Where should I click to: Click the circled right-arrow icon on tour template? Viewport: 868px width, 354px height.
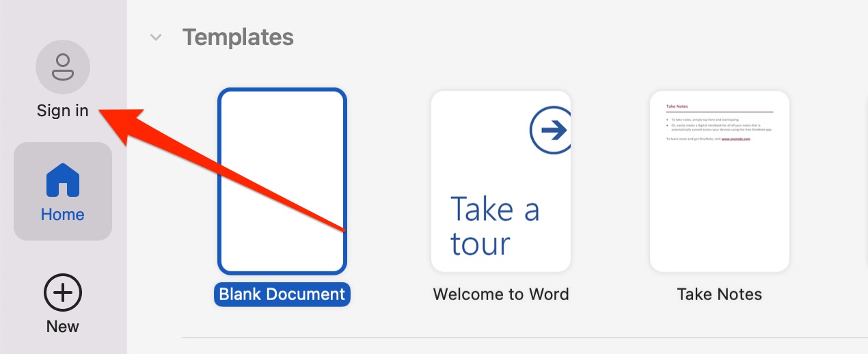click(x=551, y=130)
